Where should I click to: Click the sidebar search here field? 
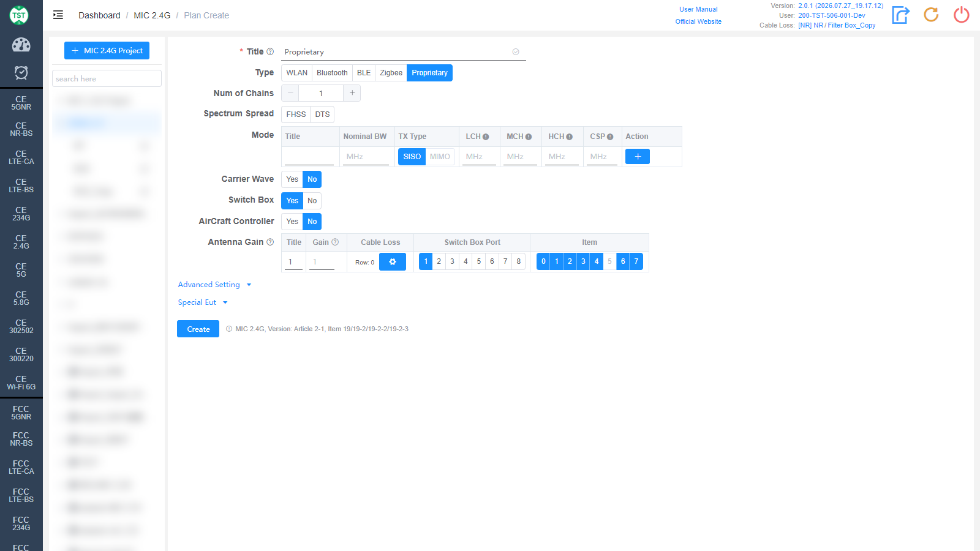(107, 78)
